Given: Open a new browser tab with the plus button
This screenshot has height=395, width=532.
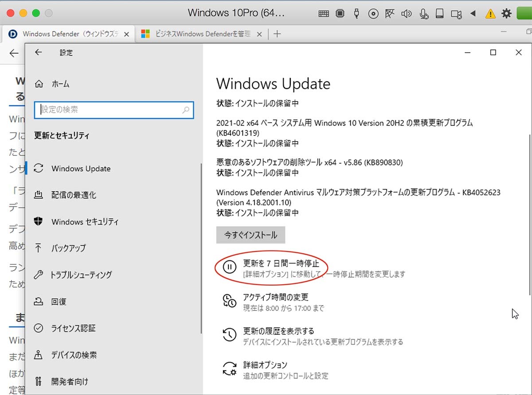Looking at the screenshot, I should click(277, 34).
